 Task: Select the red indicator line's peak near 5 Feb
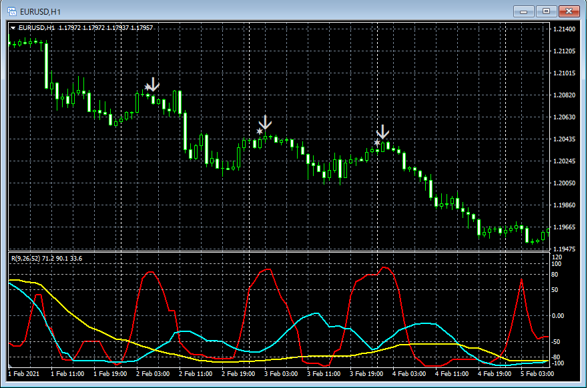[x=521, y=279]
